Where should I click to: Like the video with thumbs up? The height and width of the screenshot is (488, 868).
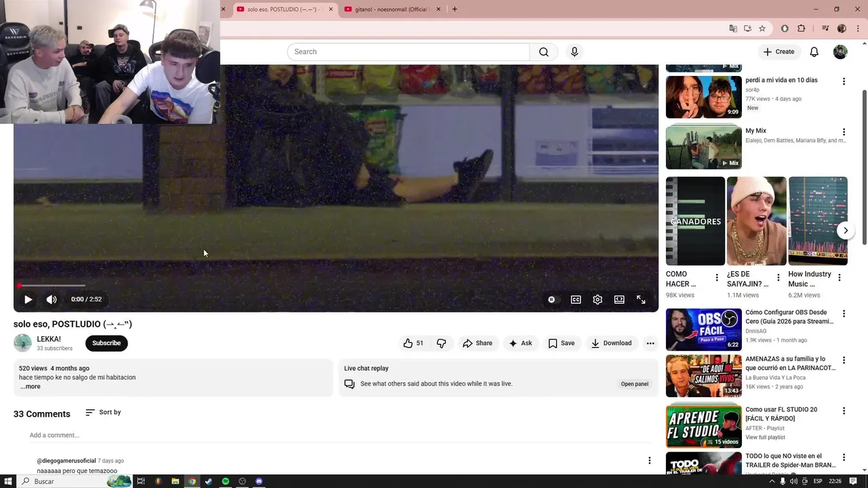[x=414, y=343]
